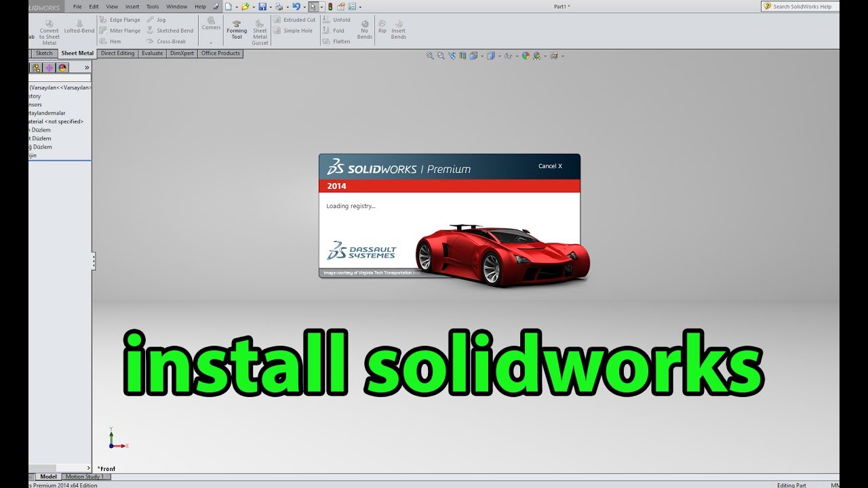Open the Corners dropdown arrow
This screenshot has width=868, height=488.
[211, 43]
